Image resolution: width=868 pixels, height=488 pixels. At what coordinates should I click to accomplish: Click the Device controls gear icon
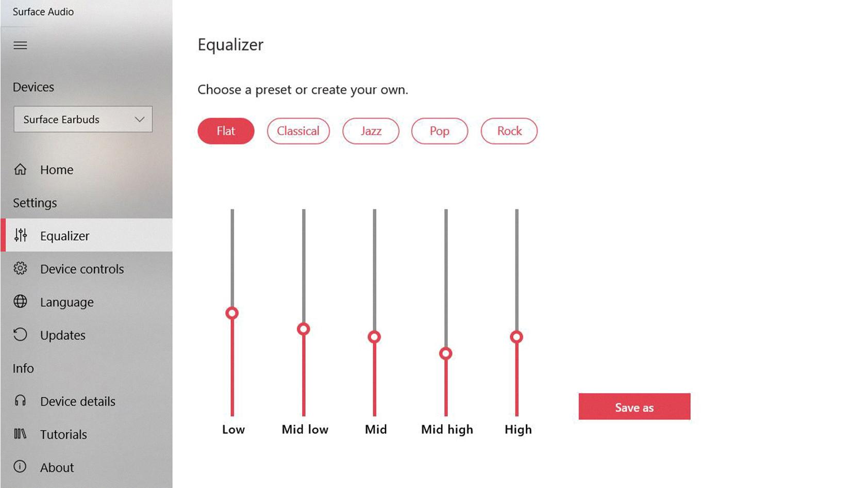pos(20,268)
